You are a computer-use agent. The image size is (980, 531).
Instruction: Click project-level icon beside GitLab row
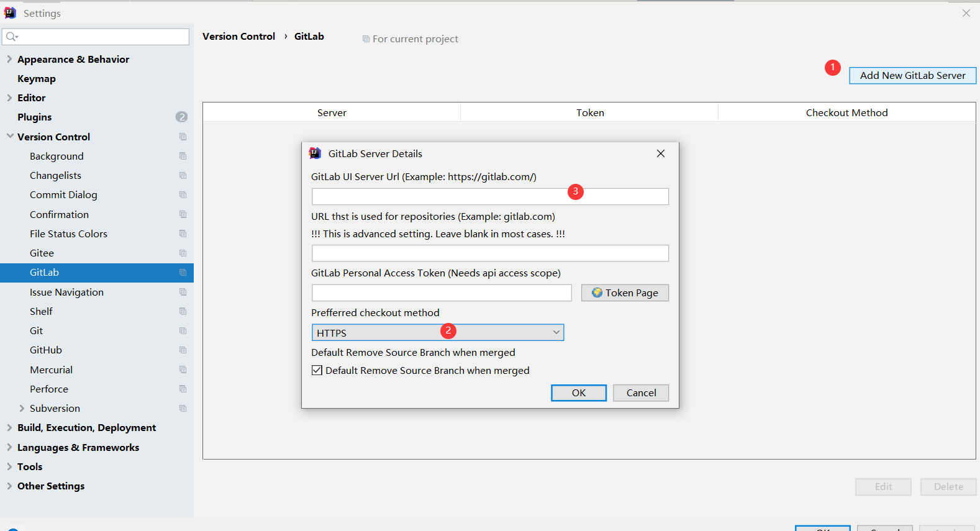pos(183,273)
